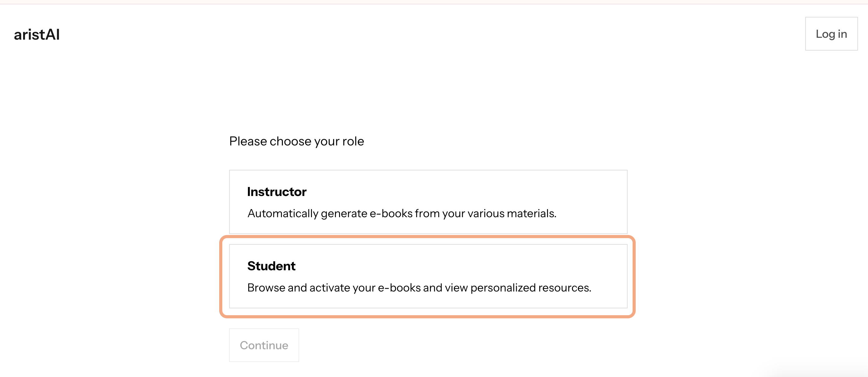Image resolution: width=868 pixels, height=377 pixels.
Task: Pick the role for generating e-books
Action: click(428, 202)
